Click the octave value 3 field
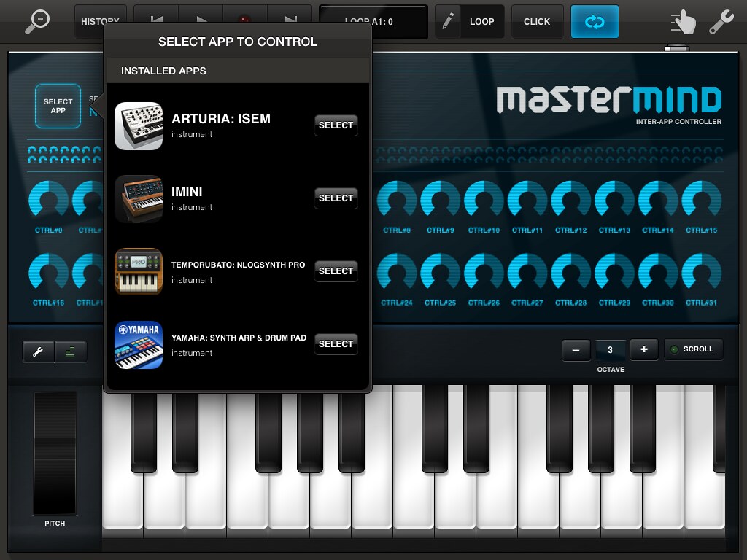The image size is (747, 560). point(611,350)
